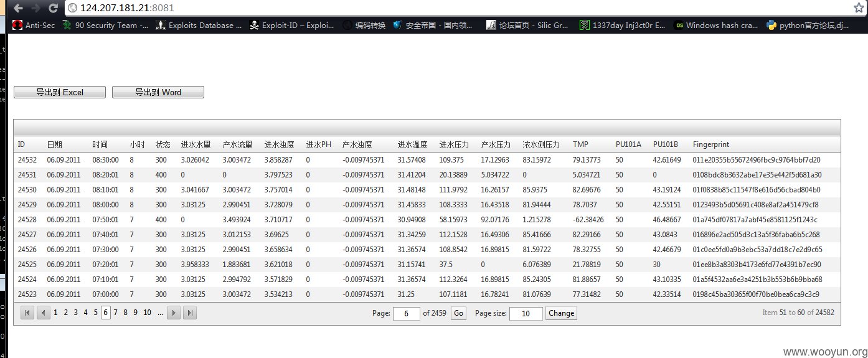Export table with 导出到 Word button
868x358 pixels.
[158, 92]
